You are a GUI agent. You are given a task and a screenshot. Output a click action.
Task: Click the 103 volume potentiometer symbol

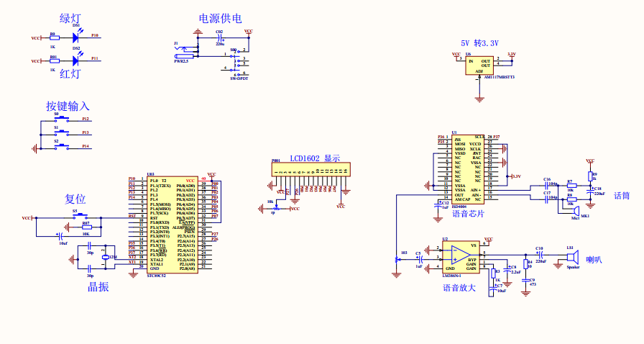397,259
